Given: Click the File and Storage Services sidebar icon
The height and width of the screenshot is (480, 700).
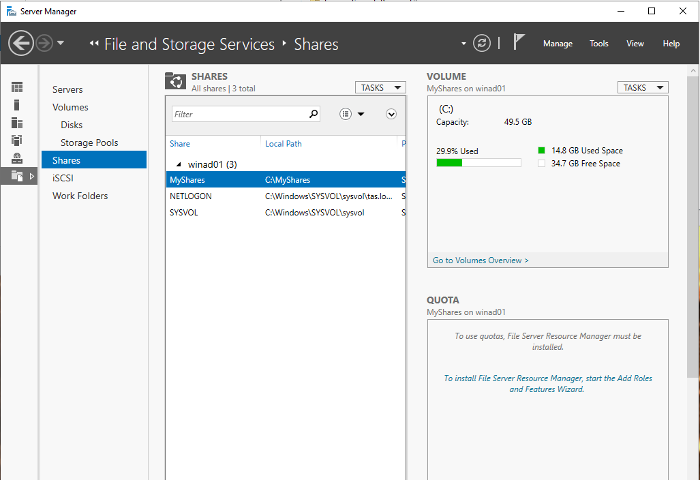Looking at the screenshot, I should point(17,176).
